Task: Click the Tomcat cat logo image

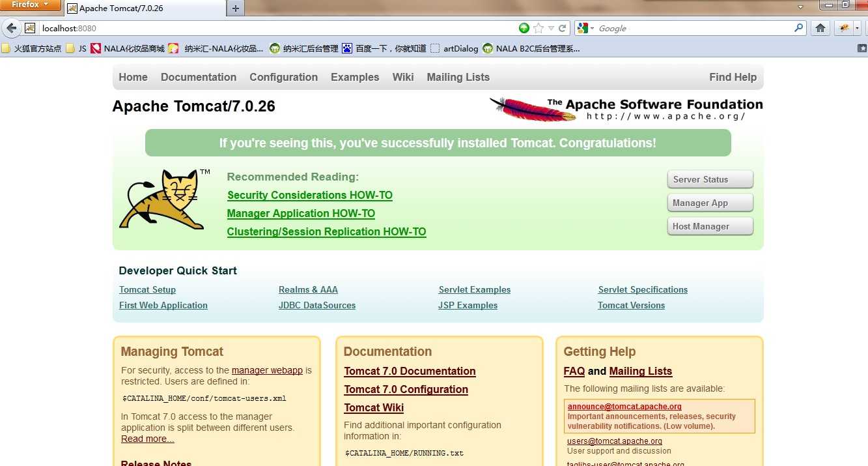Action: [164, 199]
